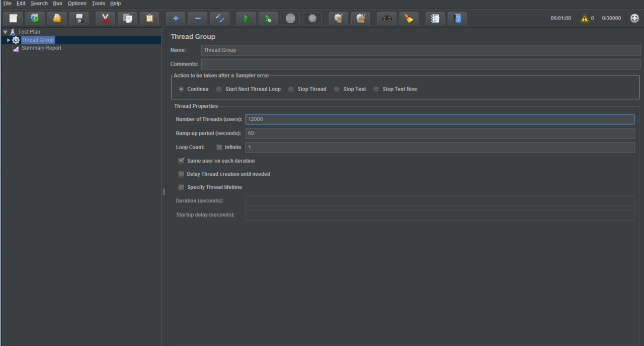
Task: Enable the Infinite loop checkbox
Action: point(219,148)
